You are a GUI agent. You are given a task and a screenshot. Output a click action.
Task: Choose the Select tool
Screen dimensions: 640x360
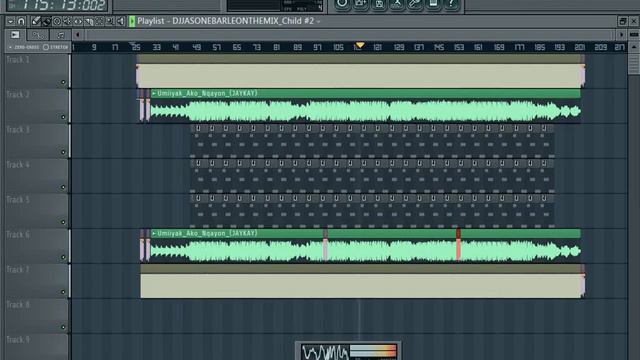point(100,21)
